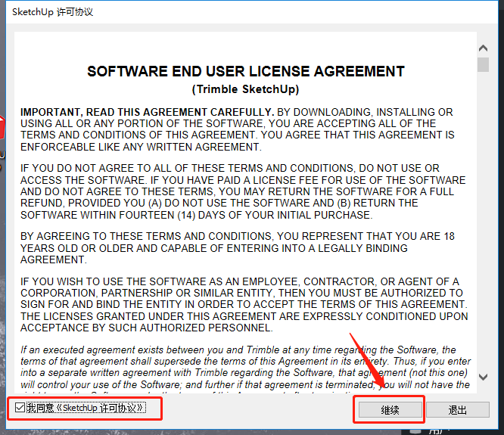Click the SOFTWARE END USER LICENSE AGREEMENT heading

(246, 71)
